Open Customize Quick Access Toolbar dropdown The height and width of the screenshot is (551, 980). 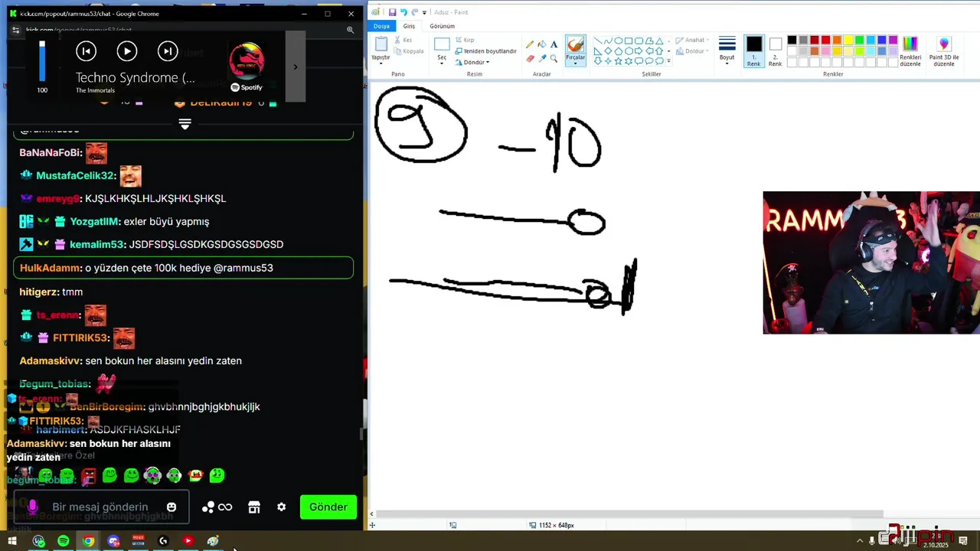[426, 12]
